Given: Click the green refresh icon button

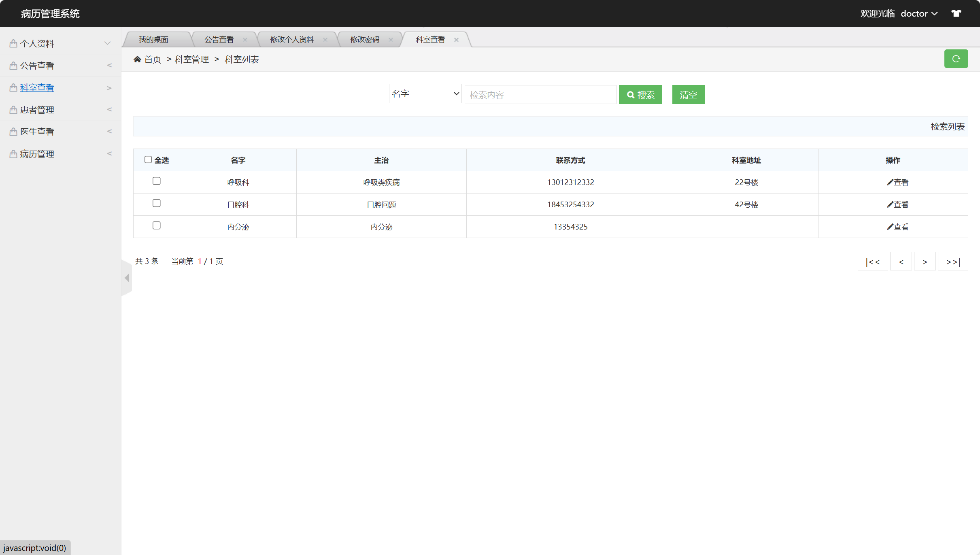Looking at the screenshot, I should pyautogui.click(x=956, y=59).
